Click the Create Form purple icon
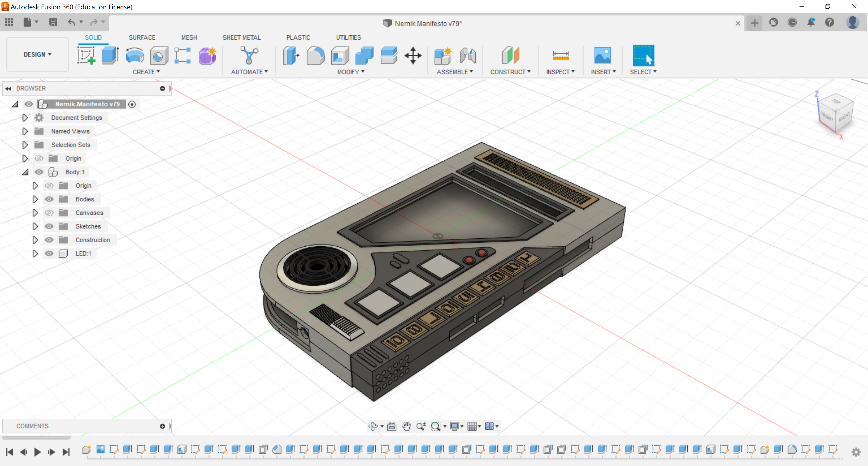Screen dimensions: 868x466 pos(207,55)
